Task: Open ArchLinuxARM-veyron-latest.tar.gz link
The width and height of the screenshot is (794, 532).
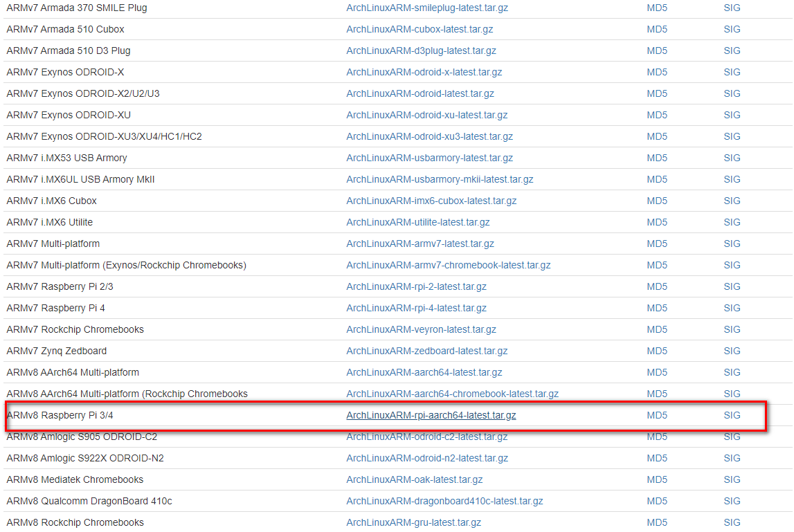Action: tap(421, 329)
